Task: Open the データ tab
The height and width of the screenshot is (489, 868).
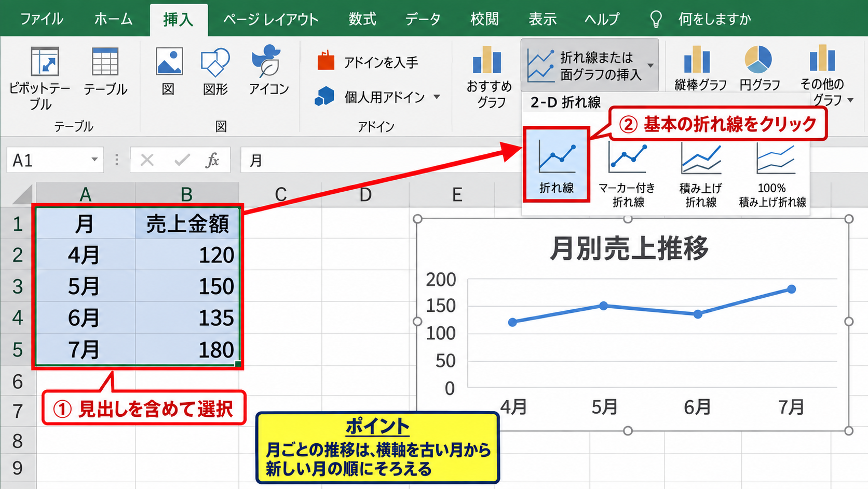Action: (x=423, y=19)
